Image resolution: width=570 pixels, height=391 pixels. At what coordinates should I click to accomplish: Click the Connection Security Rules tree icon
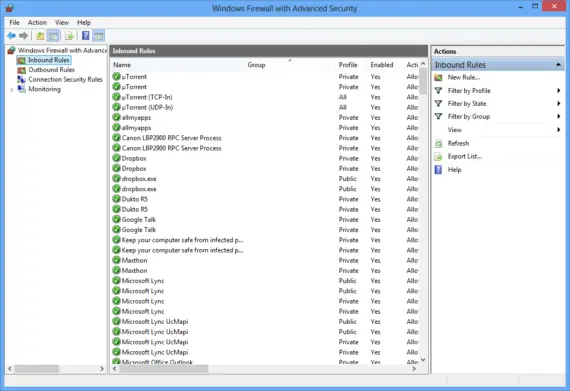(x=21, y=79)
